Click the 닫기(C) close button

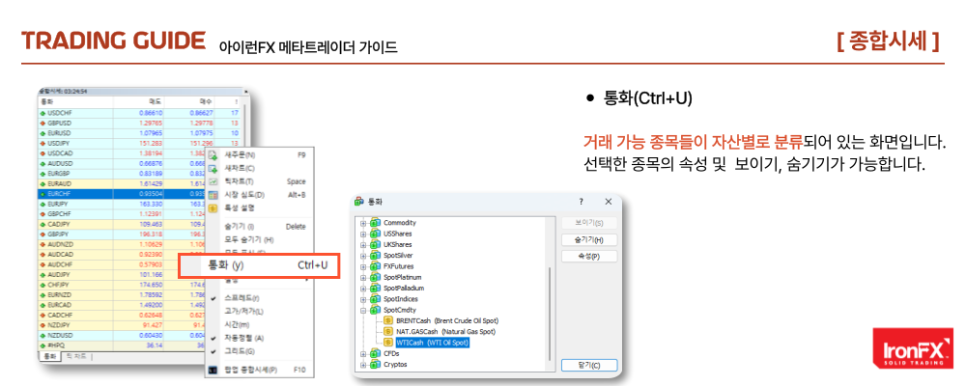pos(589,365)
